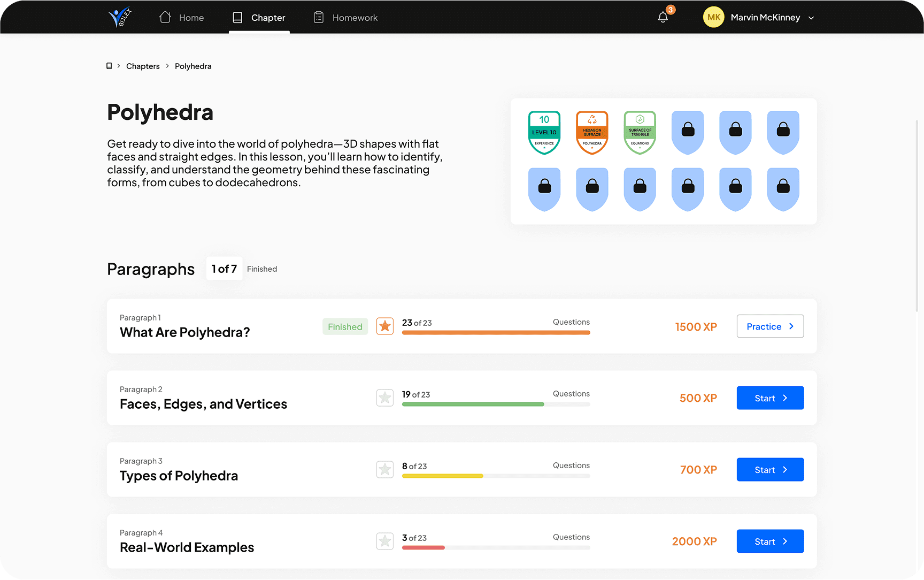Open the Level 10 Experience badge
Viewport: 924px width, 580px height.
point(544,133)
